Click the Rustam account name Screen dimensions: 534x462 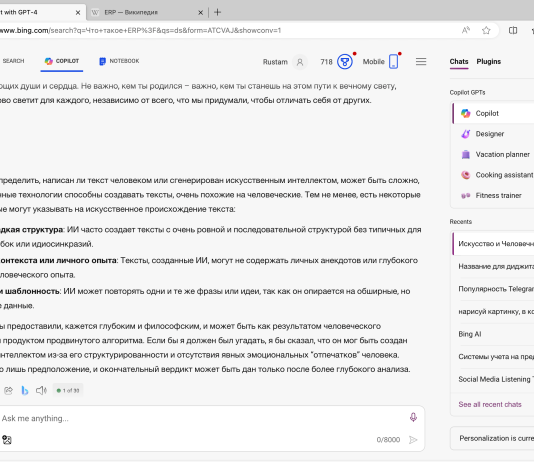[275, 62]
